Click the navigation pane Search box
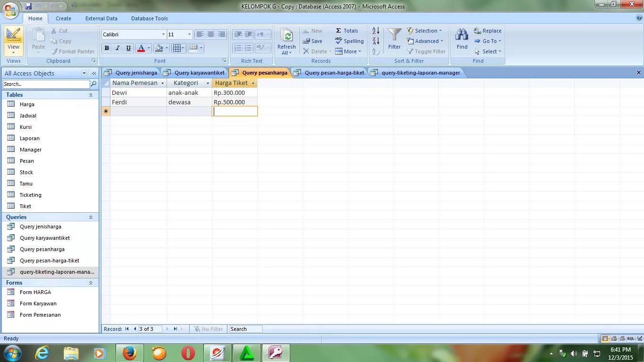Viewport: 644px width, 362px height. tap(46, 84)
